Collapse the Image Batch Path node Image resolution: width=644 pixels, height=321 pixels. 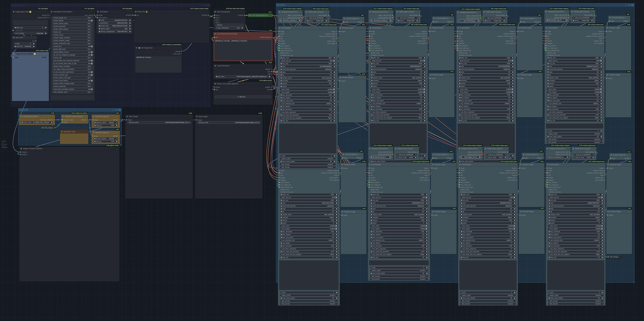pos(14,12)
